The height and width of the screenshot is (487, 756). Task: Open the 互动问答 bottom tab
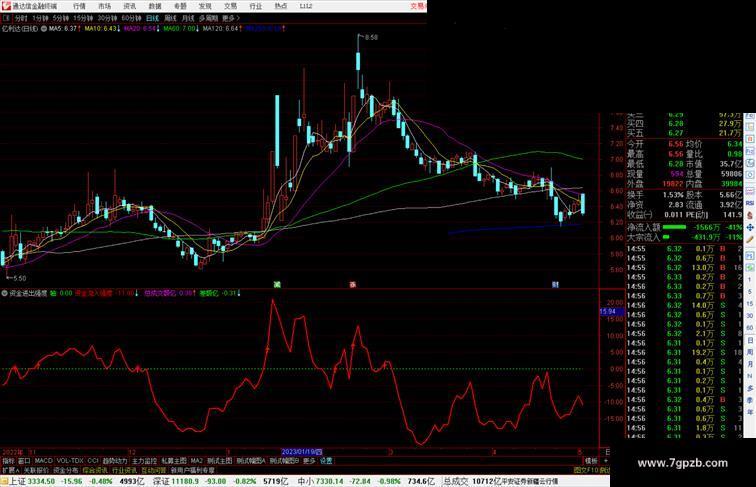[153, 470]
